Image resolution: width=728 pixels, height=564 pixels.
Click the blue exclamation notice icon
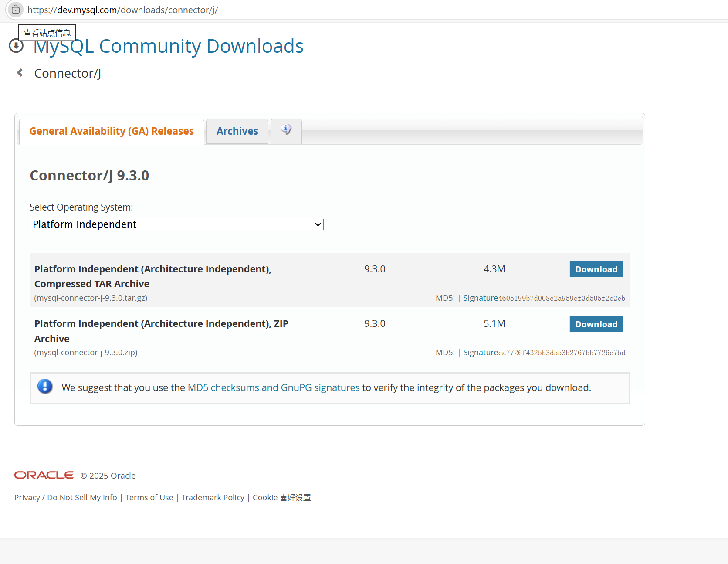45,387
